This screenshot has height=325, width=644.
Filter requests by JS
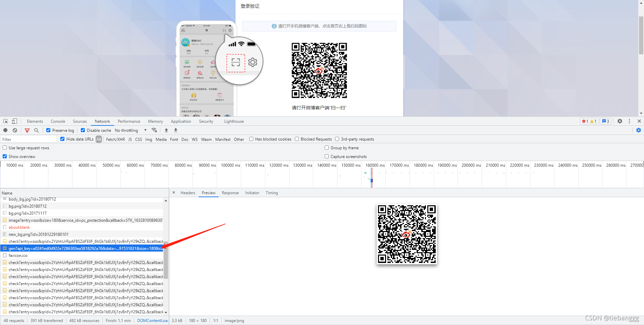(x=130, y=140)
